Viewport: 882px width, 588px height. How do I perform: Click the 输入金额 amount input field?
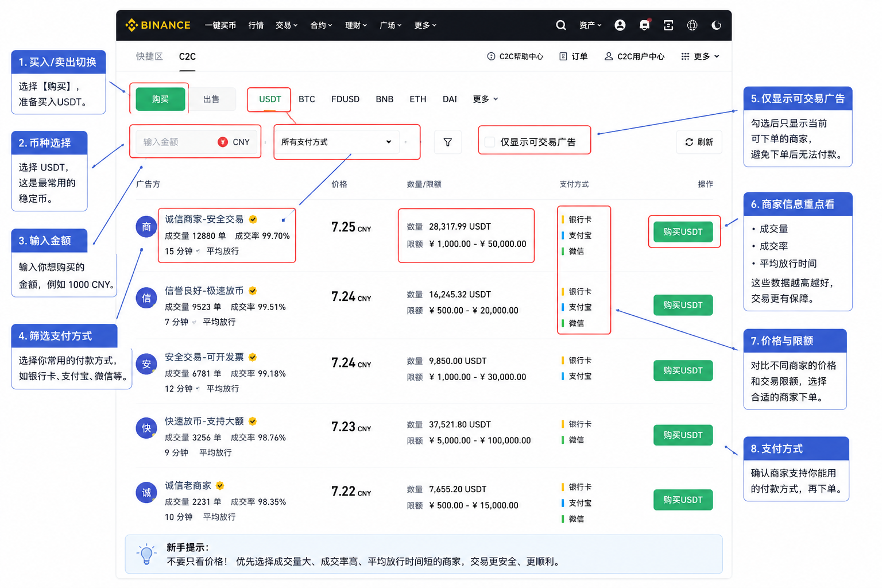[x=196, y=142]
